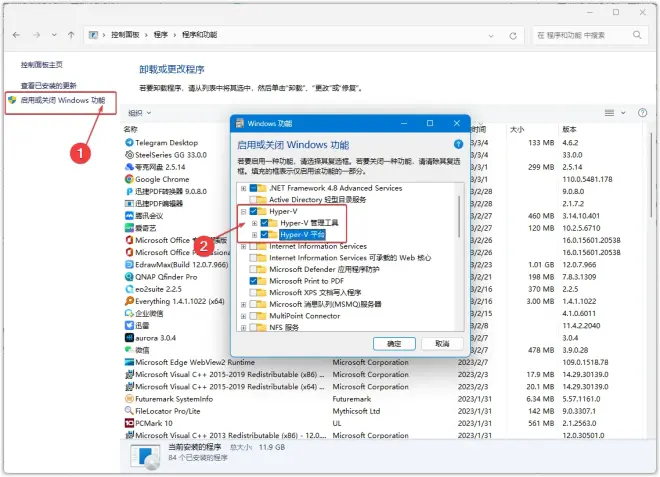The height and width of the screenshot is (477, 660).
Task: Open the view options dropdown arrow
Action: coord(623,113)
